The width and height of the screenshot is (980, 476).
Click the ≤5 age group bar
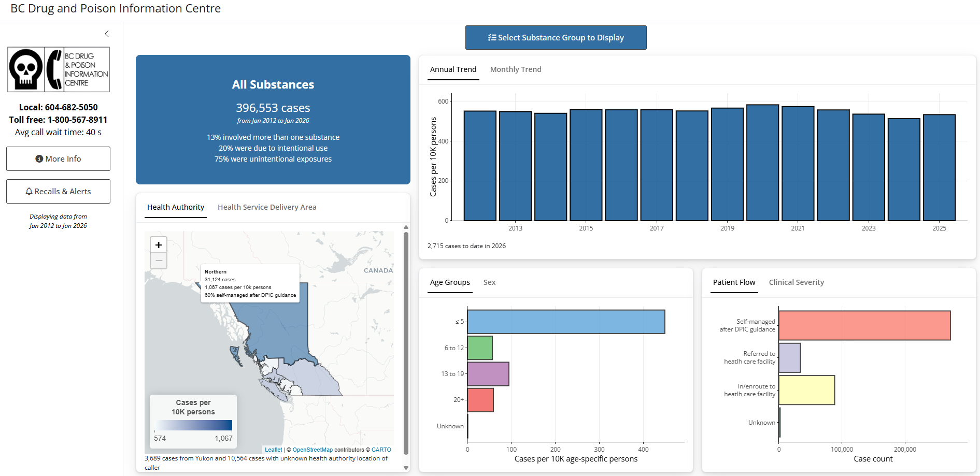click(566, 322)
